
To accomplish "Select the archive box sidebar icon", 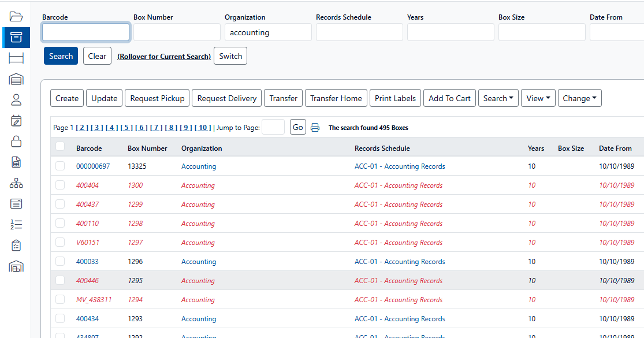I will [x=16, y=38].
